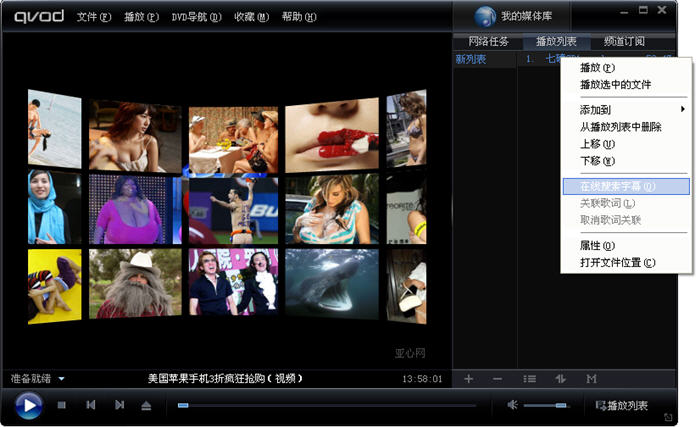Click the minus icon to remove from playlist
Screen dimensions: 700x427
(497, 379)
